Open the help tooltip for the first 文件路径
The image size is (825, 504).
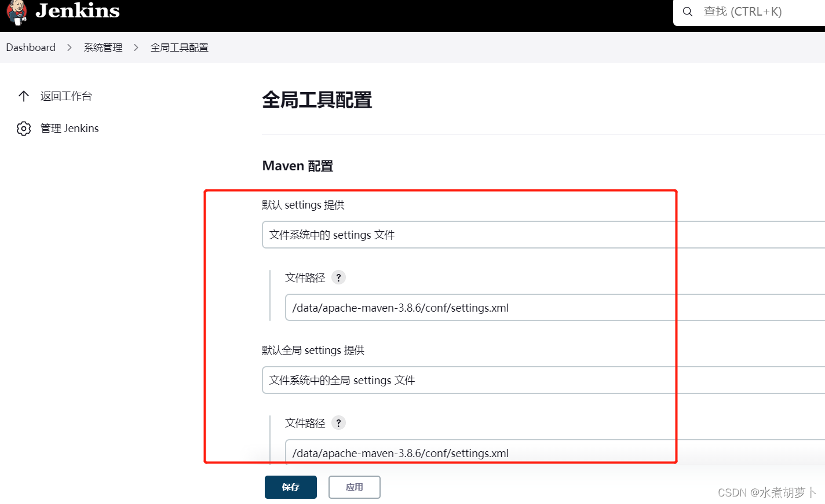tap(338, 277)
